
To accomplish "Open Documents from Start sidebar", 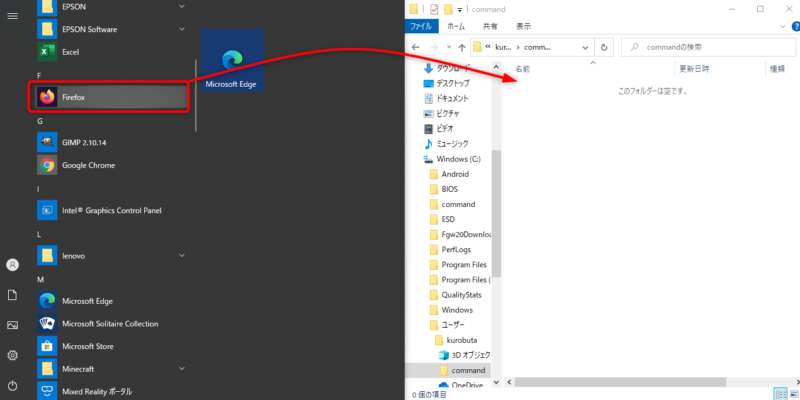I will coord(12,295).
